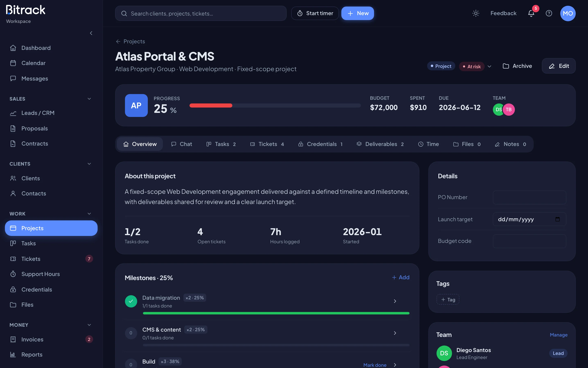Archive this project
Image resolution: width=588 pixels, height=368 pixels.
517,66
